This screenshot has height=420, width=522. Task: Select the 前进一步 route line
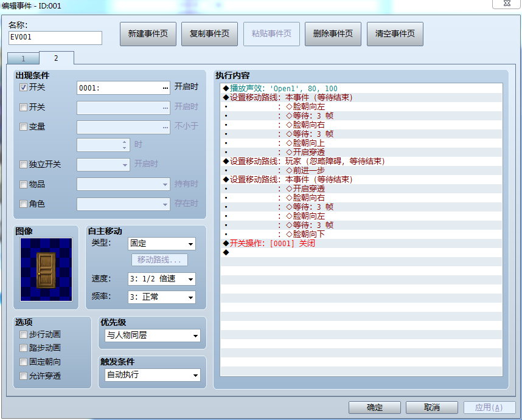tap(361, 170)
